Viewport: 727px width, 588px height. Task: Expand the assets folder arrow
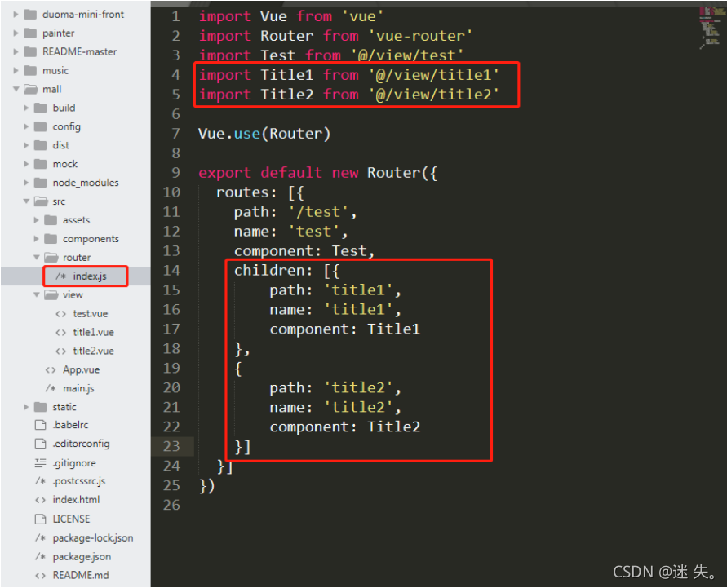click(x=36, y=220)
